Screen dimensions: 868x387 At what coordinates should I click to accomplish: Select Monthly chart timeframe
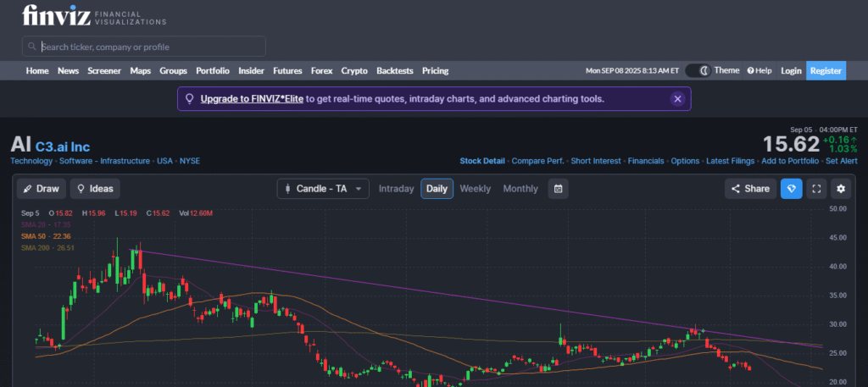[520, 189]
